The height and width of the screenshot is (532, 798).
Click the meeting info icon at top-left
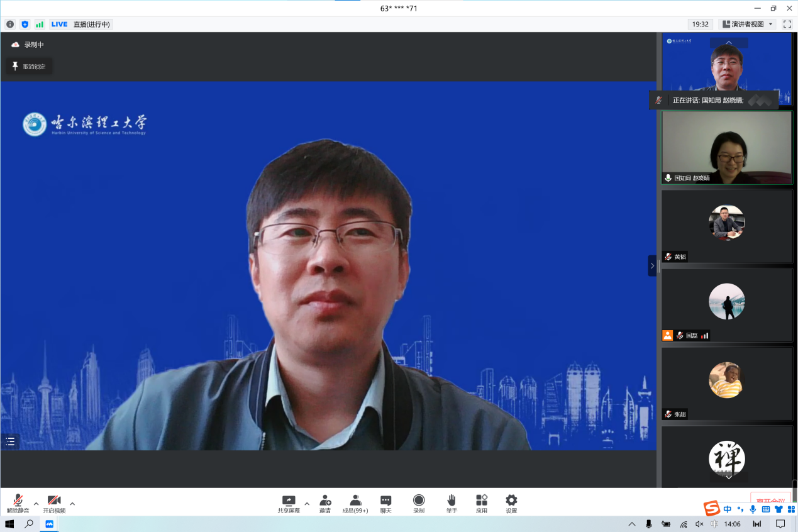(10, 25)
